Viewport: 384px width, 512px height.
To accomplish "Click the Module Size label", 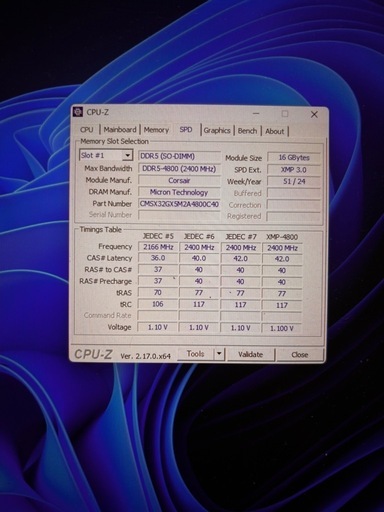I will click(243, 158).
